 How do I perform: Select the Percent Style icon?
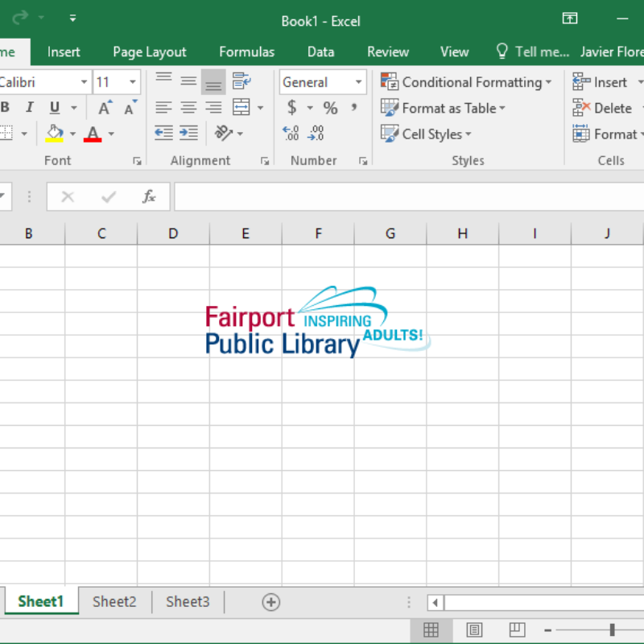pos(329,107)
